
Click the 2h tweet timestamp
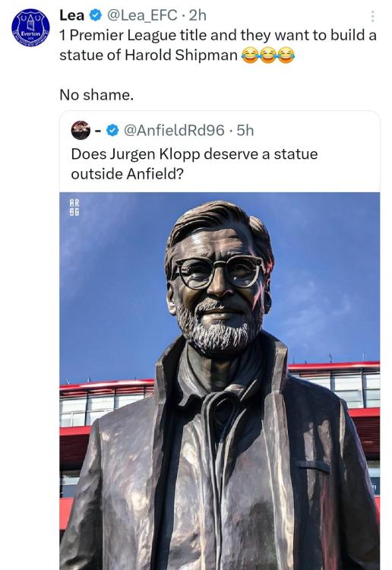198,16
